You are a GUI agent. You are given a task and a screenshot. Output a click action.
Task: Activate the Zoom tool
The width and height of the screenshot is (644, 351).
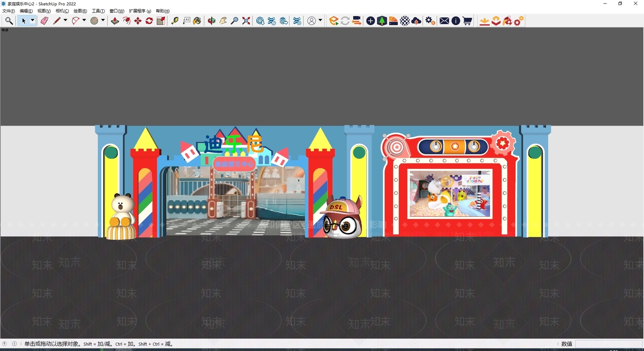pos(235,21)
